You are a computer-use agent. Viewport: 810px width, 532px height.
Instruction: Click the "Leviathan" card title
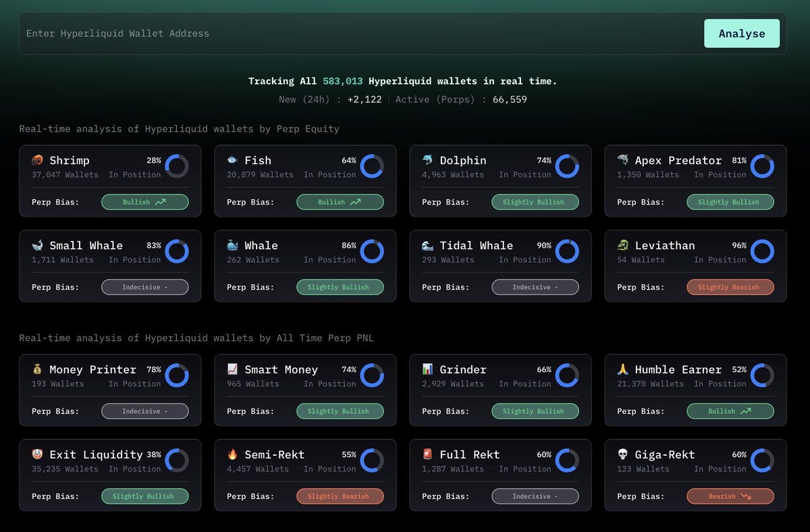click(x=665, y=246)
